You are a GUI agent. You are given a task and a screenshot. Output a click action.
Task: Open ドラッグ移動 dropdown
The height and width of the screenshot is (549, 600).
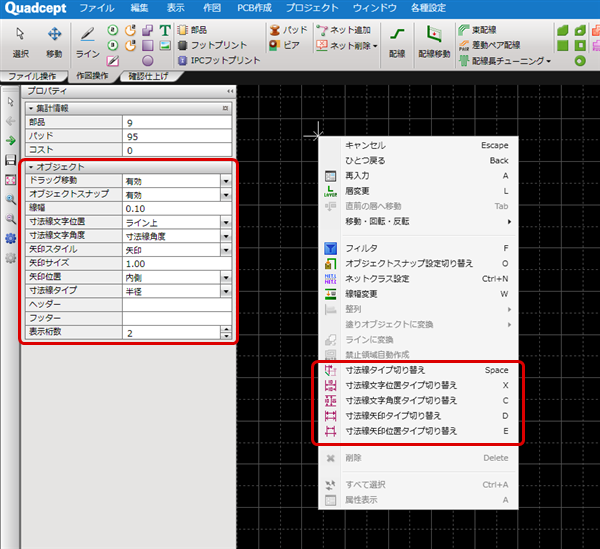click(226, 181)
